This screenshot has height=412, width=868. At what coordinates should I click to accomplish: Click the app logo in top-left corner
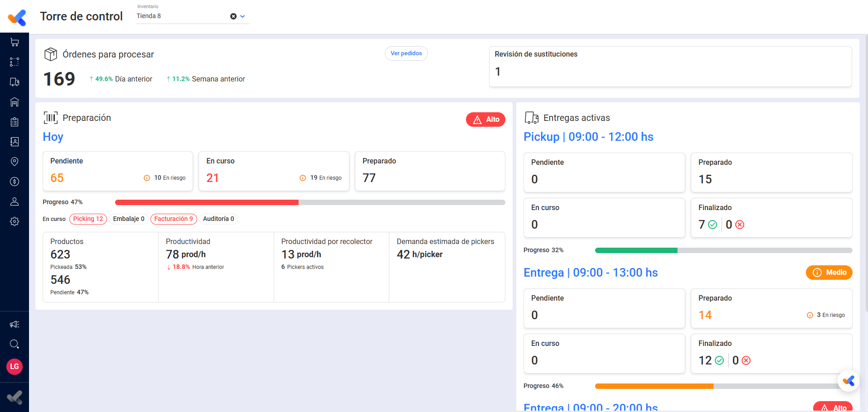click(17, 18)
